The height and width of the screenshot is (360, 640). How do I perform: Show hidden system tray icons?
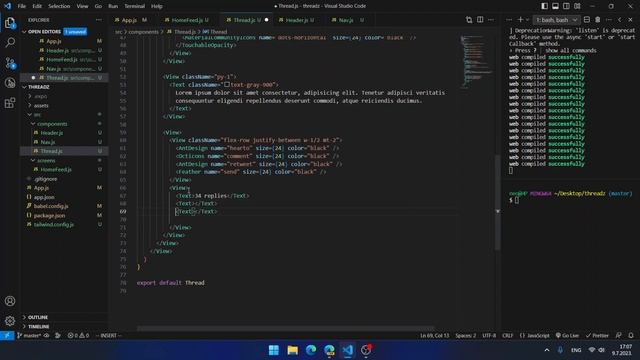pos(547,350)
